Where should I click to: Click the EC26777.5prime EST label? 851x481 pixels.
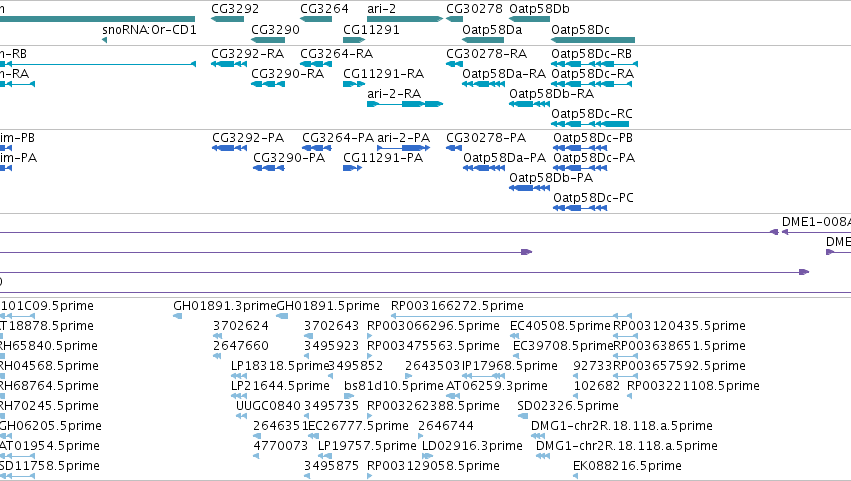(x=359, y=426)
